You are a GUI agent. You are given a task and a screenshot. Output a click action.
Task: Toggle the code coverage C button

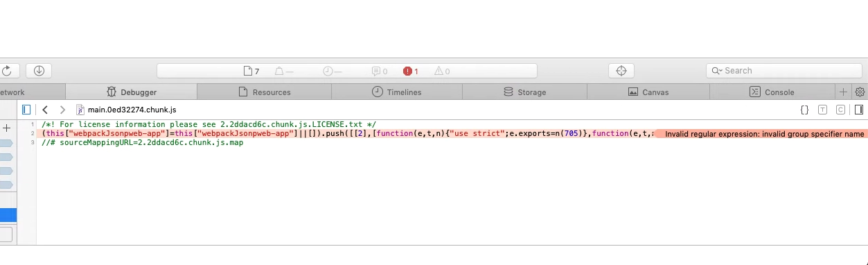click(x=840, y=110)
